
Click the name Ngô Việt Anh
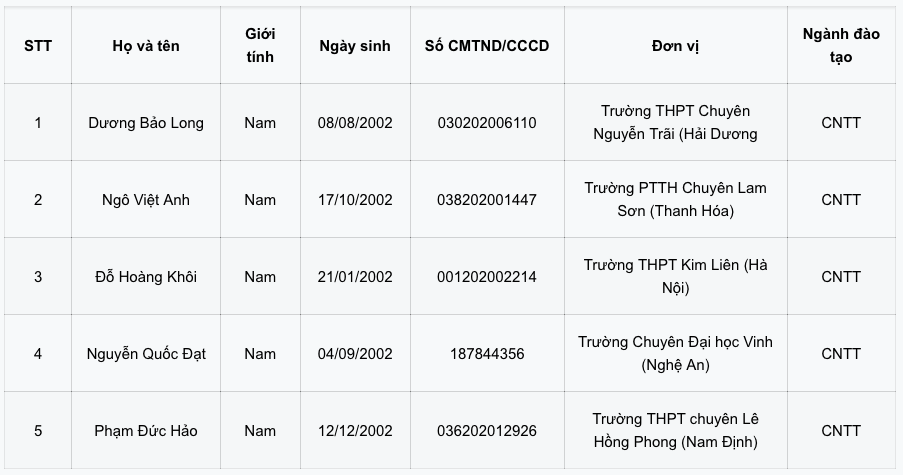coord(146,200)
